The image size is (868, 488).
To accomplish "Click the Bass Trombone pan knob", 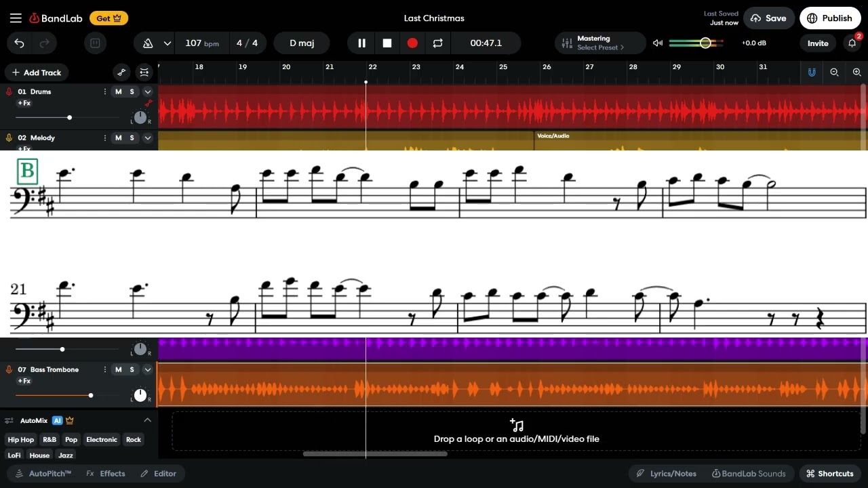I will coord(140,395).
